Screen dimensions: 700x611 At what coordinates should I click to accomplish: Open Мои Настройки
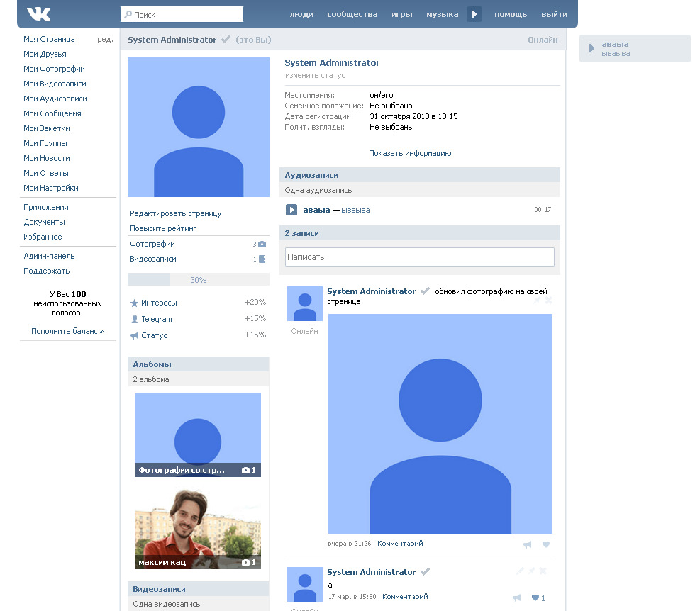(51, 188)
